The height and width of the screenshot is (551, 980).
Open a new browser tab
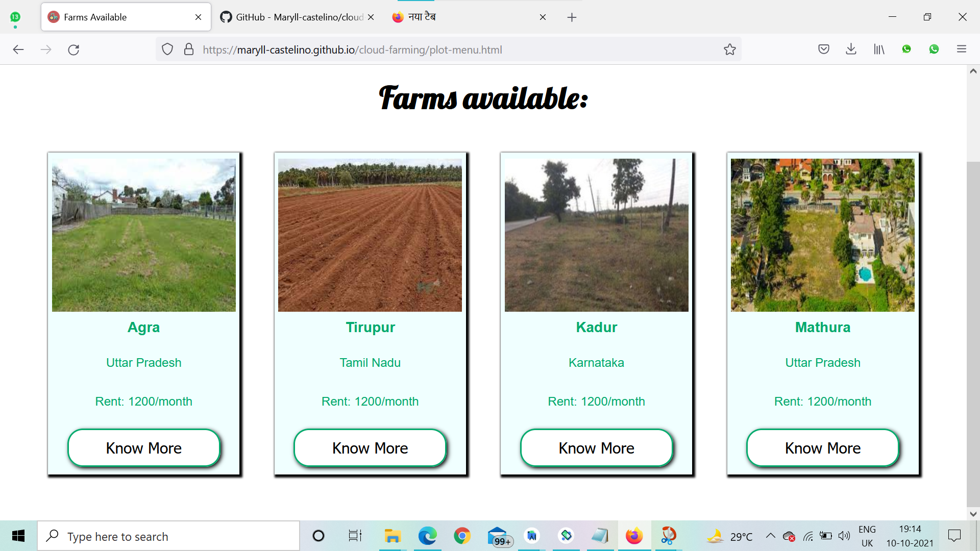coord(572,17)
